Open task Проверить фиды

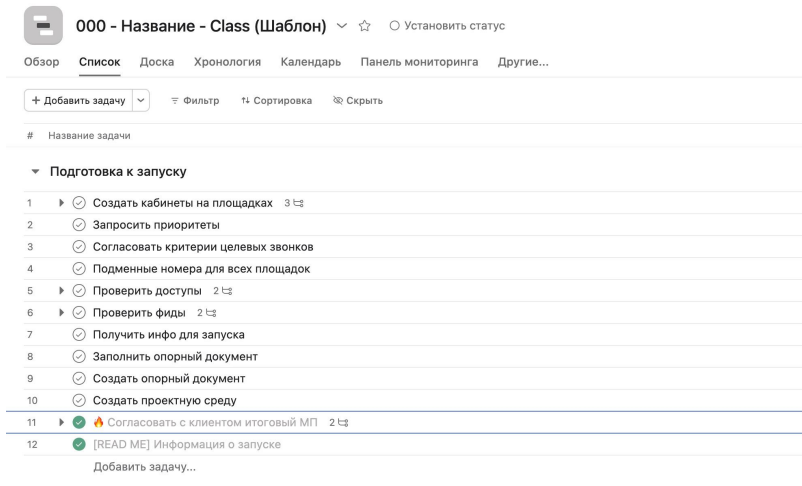pyautogui.click(x=139, y=313)
